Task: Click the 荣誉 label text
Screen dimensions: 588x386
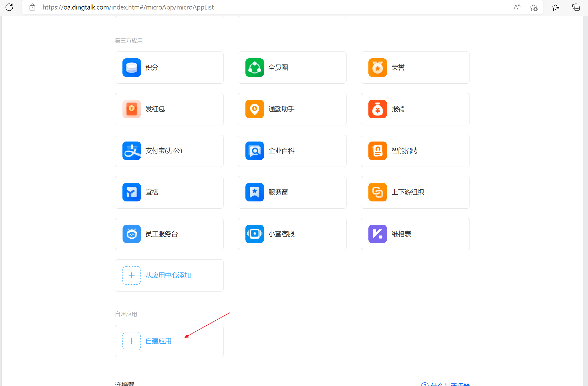Action: (x=398, y=68)
